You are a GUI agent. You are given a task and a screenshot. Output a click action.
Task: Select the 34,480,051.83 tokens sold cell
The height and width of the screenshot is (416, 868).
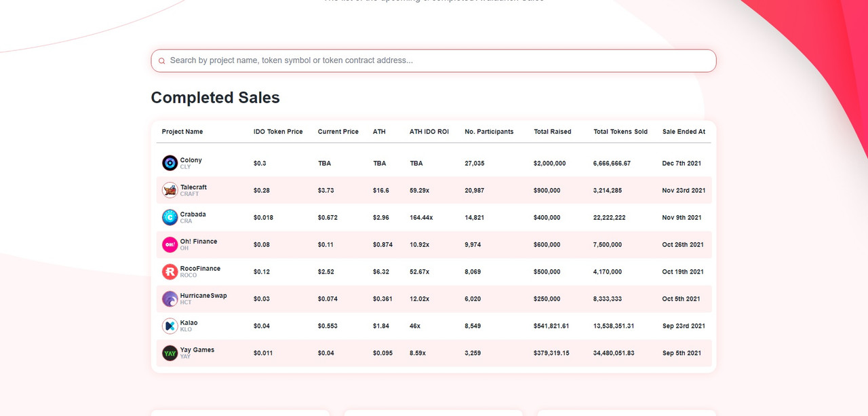[x=614, y=354]
